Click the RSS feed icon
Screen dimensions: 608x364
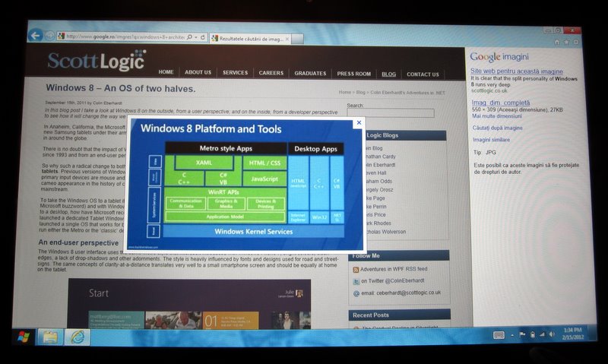(356, 270)
